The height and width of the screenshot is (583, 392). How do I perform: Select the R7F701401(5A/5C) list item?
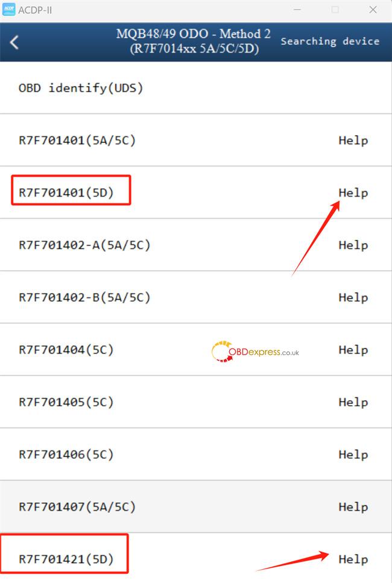click(196, 140)
